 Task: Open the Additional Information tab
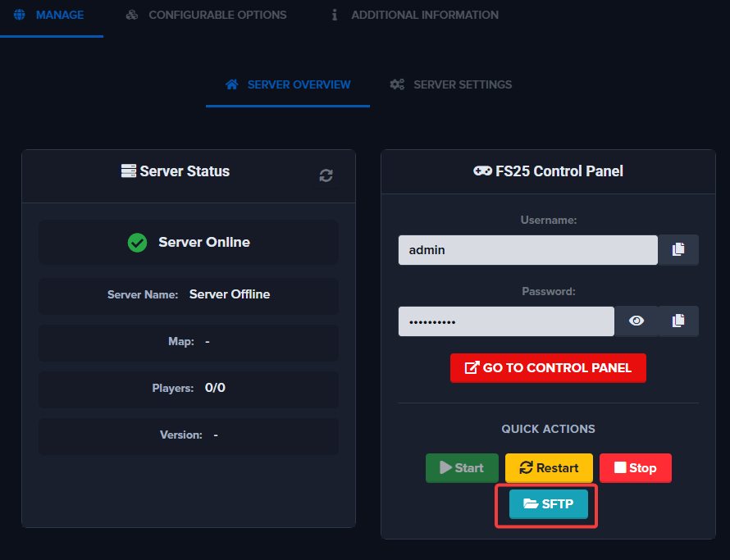(415, 15)
